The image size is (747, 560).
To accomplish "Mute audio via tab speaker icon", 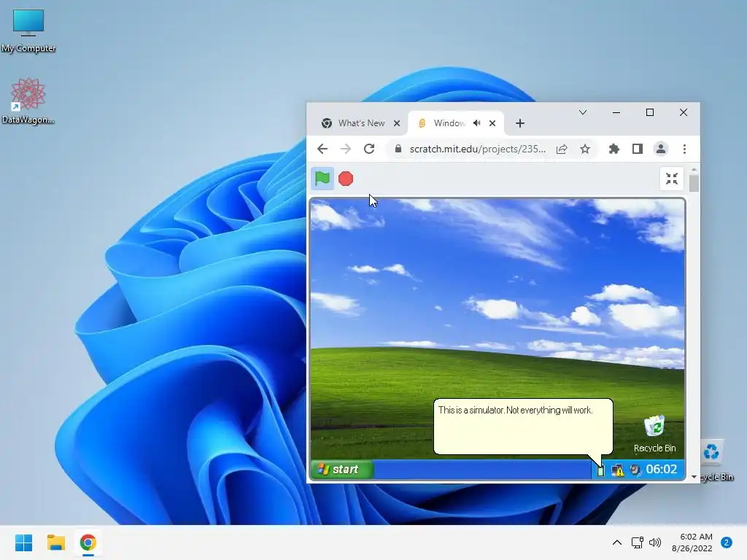I will [477, 123].
